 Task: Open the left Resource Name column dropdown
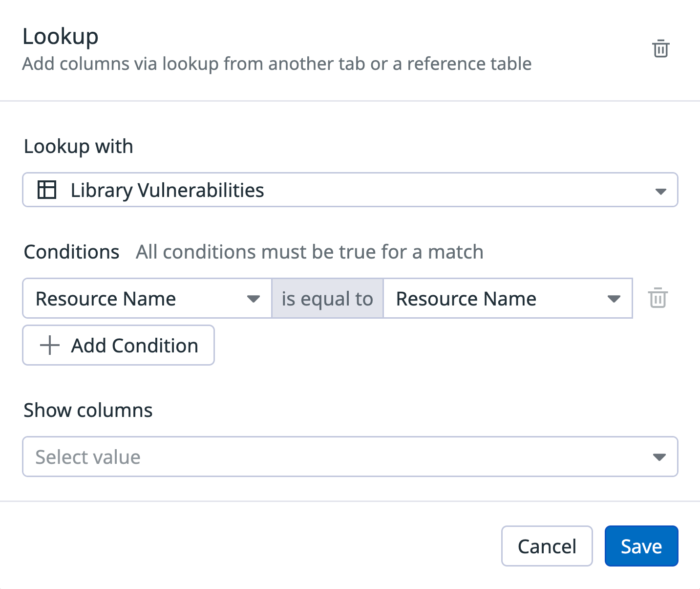click(147, 298)
